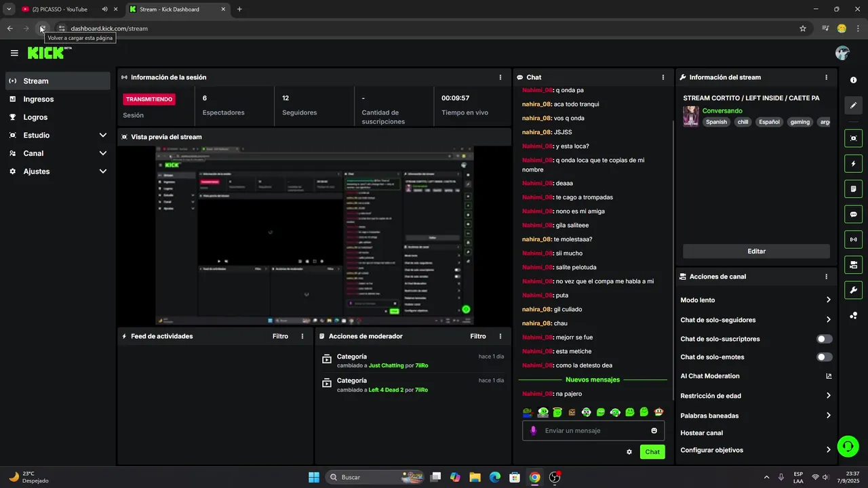Image resolution: width=868 pixels, height=488 pixels.
Task: Reload the page with the browser button
Action: click(42, 28)
